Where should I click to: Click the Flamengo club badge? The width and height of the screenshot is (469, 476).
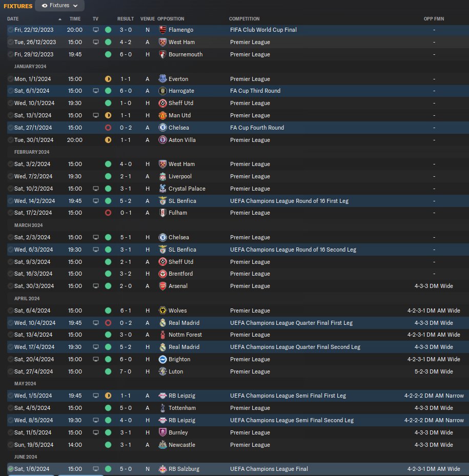tap(163, 30)
